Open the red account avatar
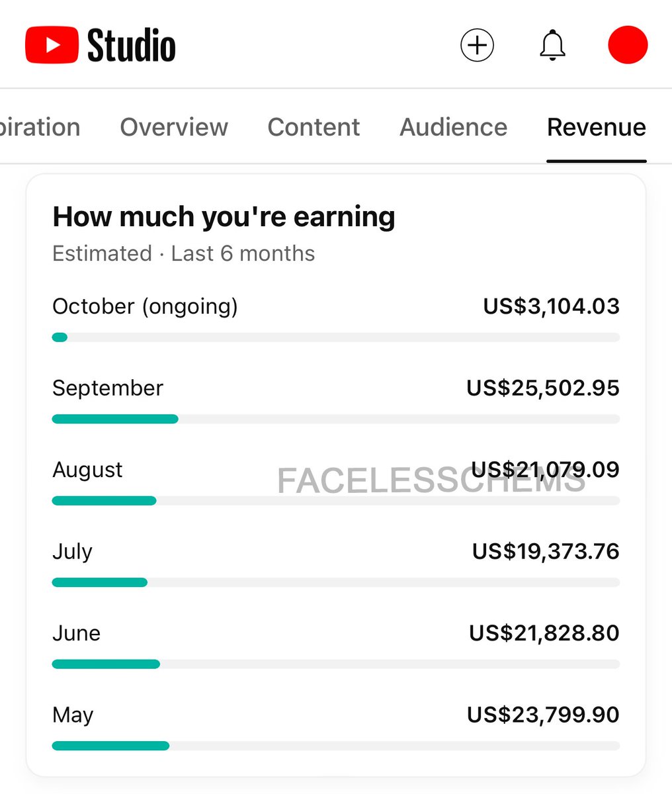This screenshot has width=672, height=794. coord(627,45)
